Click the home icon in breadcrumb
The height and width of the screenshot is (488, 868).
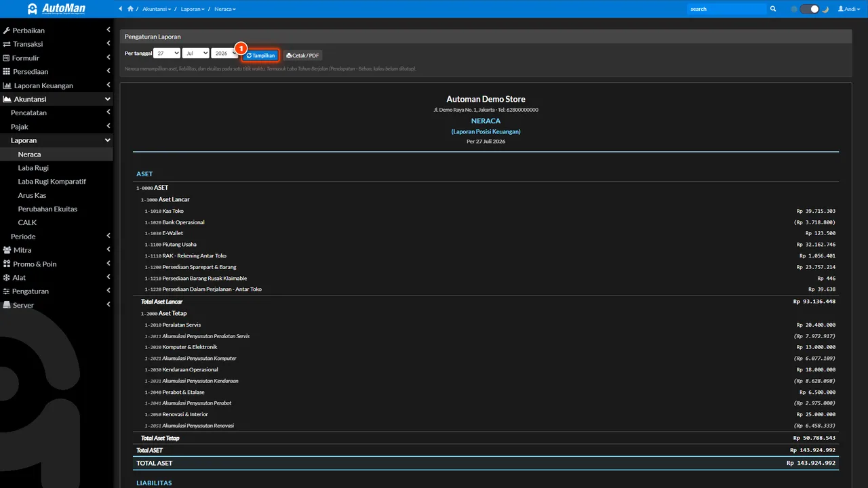tap(130, 9)
